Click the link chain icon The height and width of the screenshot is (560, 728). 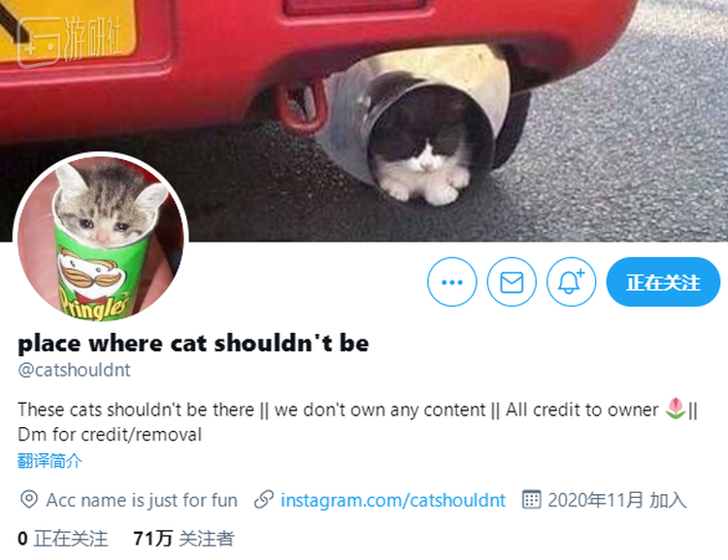[x=264, y=500]
